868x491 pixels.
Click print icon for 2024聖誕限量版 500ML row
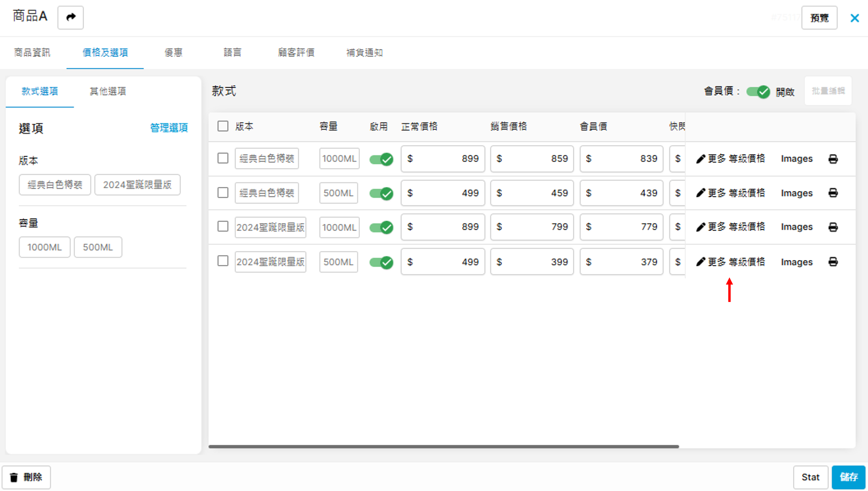[x=833, y=262]
